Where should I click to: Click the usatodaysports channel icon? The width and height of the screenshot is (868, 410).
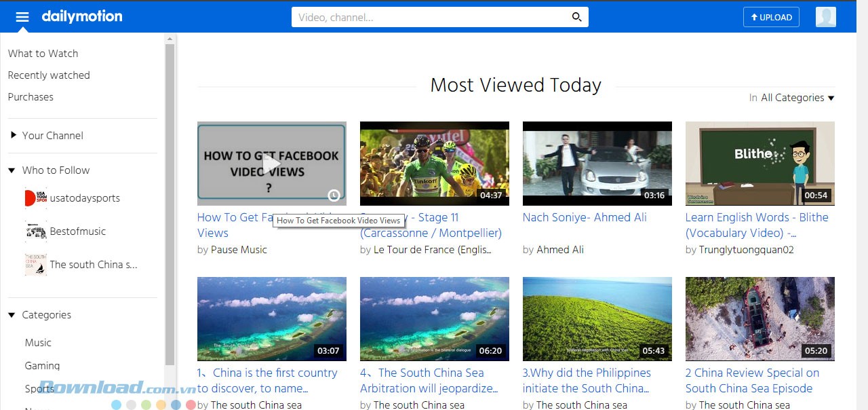[35, 198]
